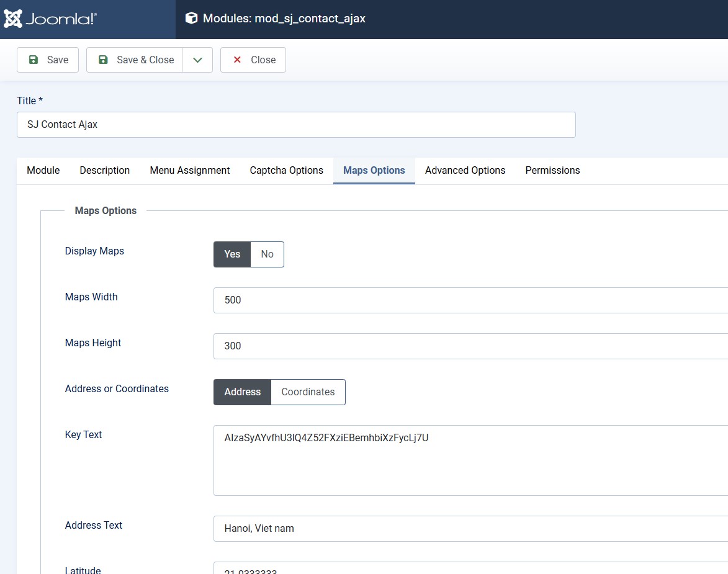Choose the Address location mode

242,392
